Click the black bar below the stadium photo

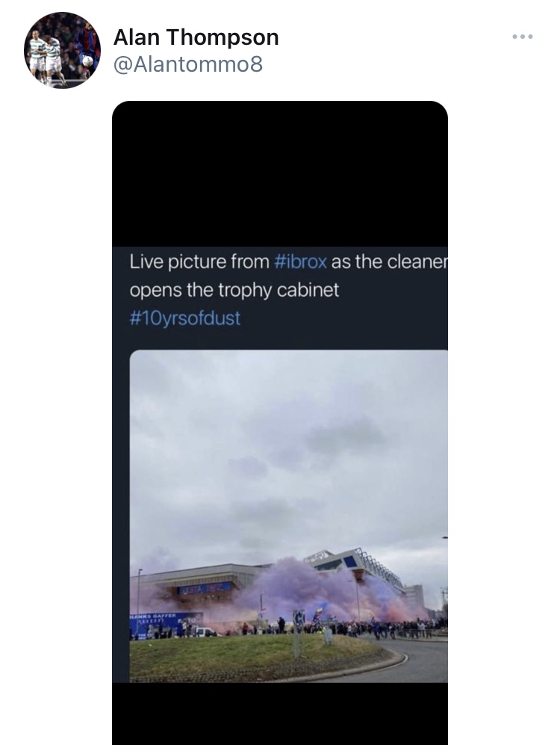point(280,714)
